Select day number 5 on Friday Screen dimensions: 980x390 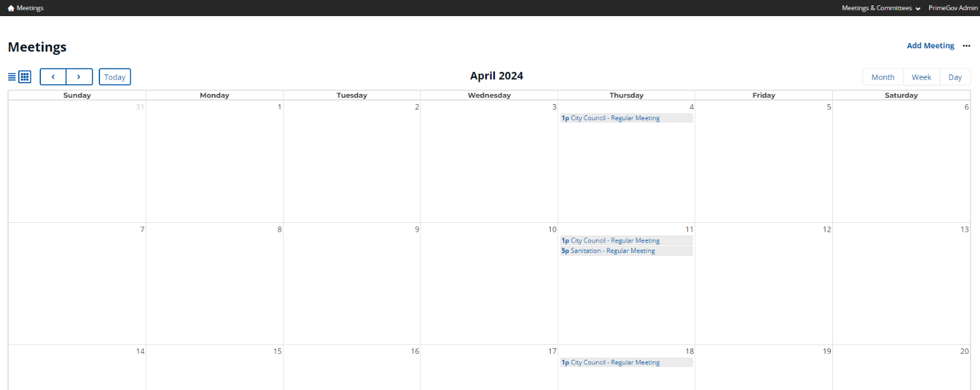click(829, 107)
